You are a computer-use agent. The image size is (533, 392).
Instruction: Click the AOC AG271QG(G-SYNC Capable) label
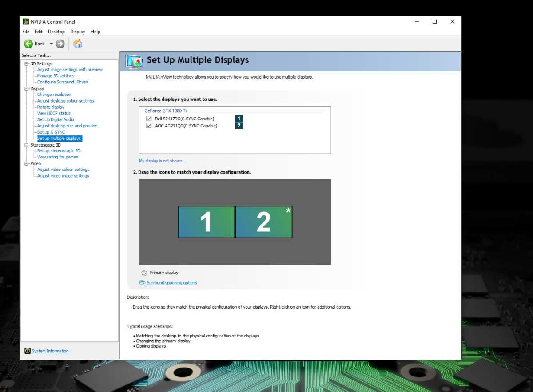pos(186,126)
